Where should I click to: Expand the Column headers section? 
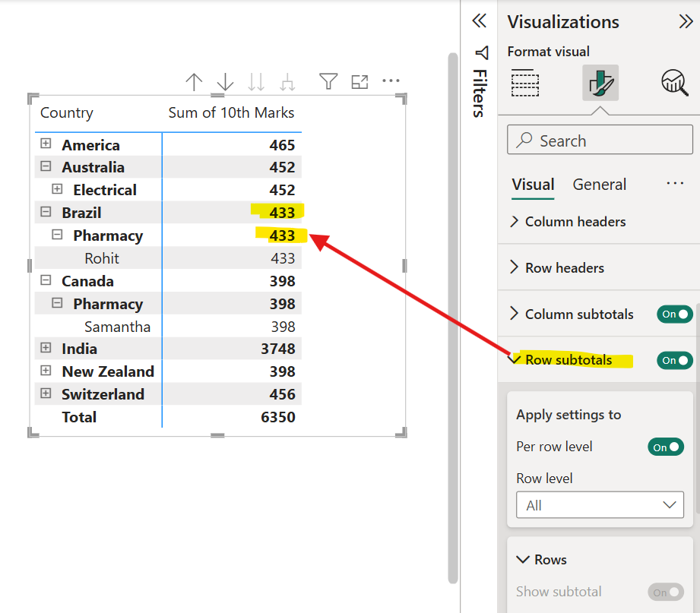575,222
